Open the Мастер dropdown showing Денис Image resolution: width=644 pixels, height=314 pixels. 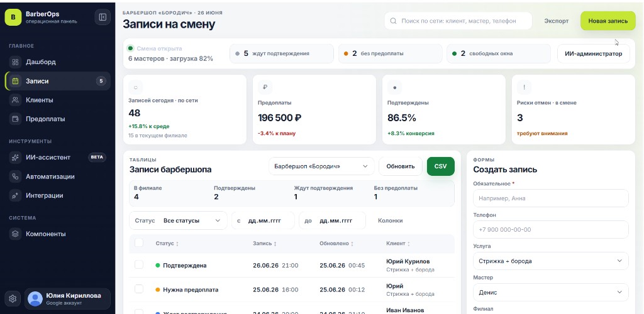pyautogui.click(x=551, y=292)
